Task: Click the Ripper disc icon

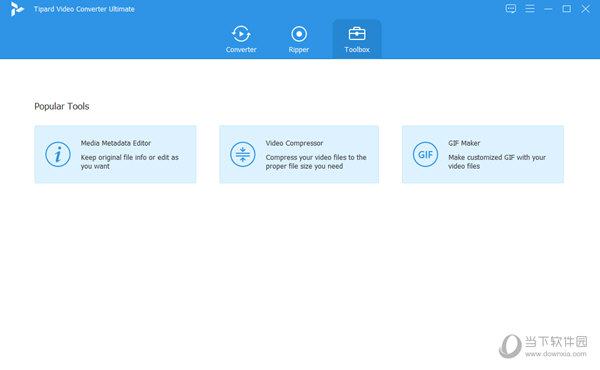Action: pyautogui.click(x=299, y=34)
